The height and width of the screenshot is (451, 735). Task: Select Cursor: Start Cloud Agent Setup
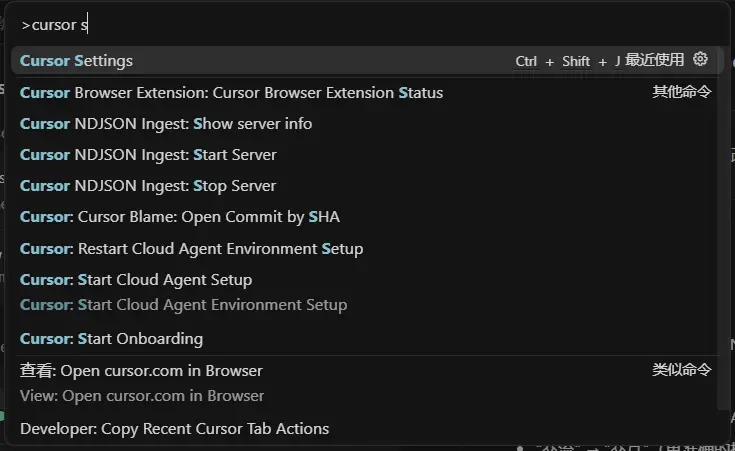367,292
